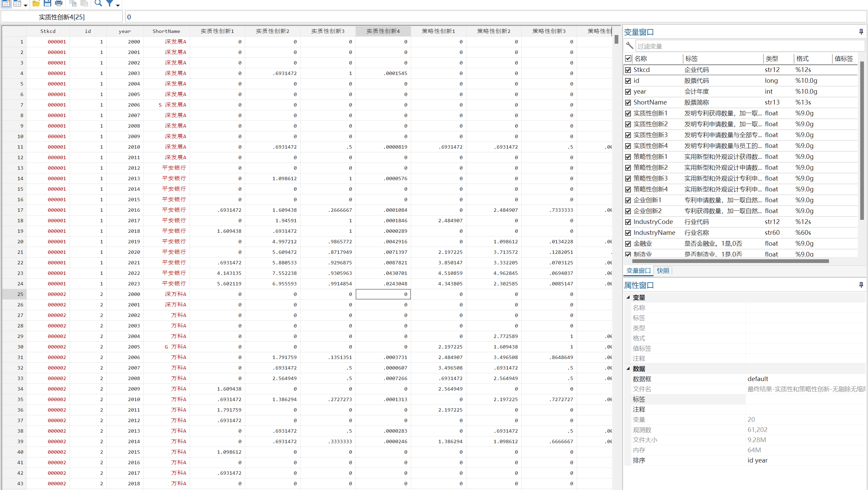This screenshot has height=490, width=868.
Task: Uncheck the Stkcd variable checkbox
Action: 628,70
